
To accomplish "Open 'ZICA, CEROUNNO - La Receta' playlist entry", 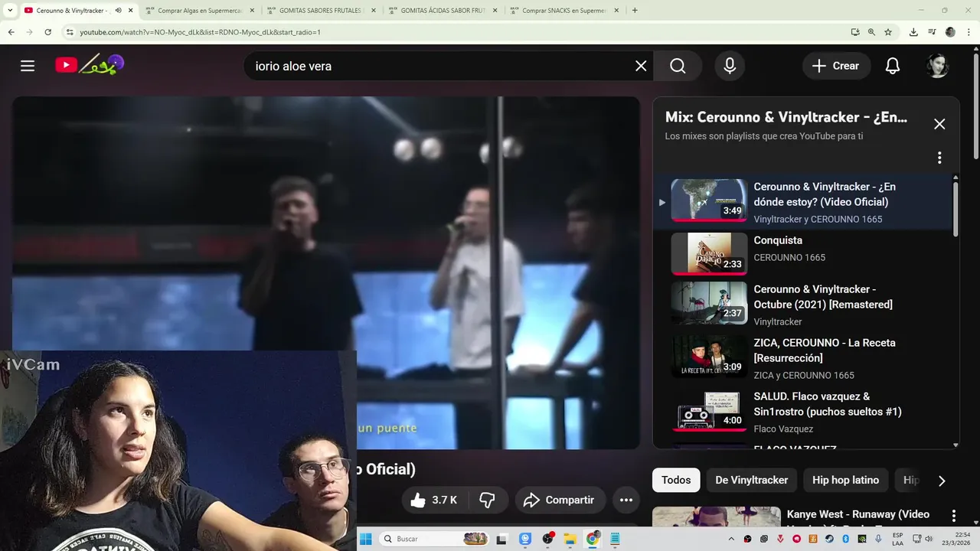I will (803, 357).
